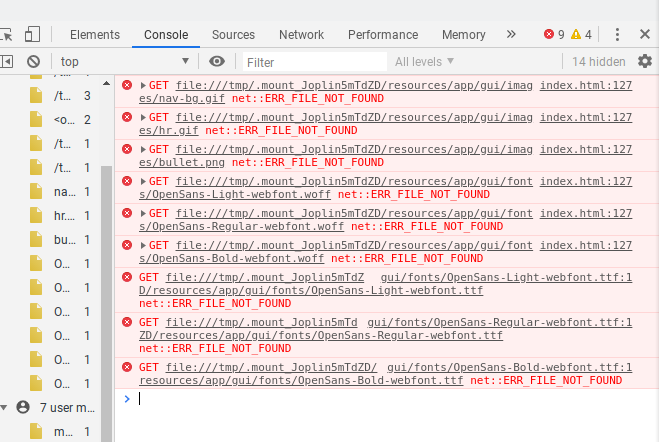Click the yellow warning count badge
659x442 pixels.
(x=581, y=34)
